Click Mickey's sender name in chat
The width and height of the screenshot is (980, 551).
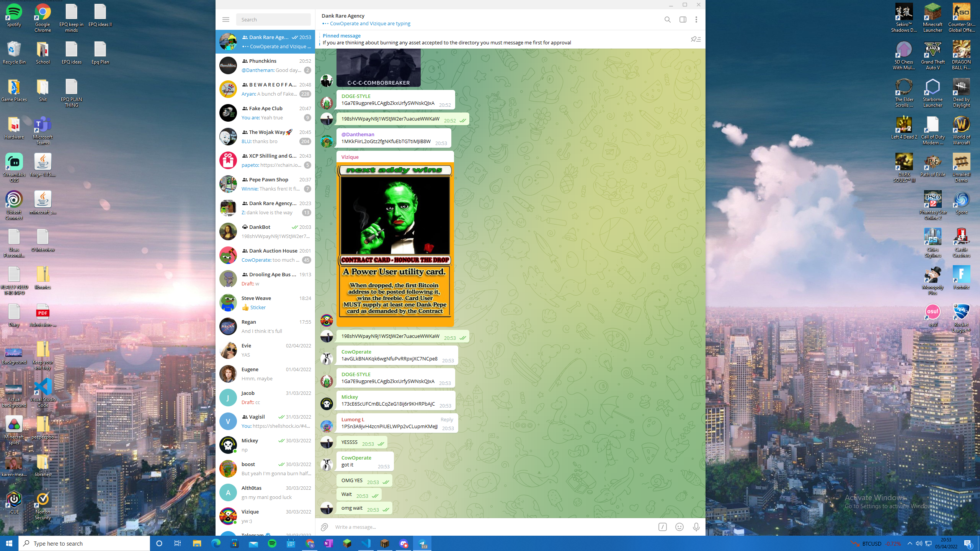(350, 397)
